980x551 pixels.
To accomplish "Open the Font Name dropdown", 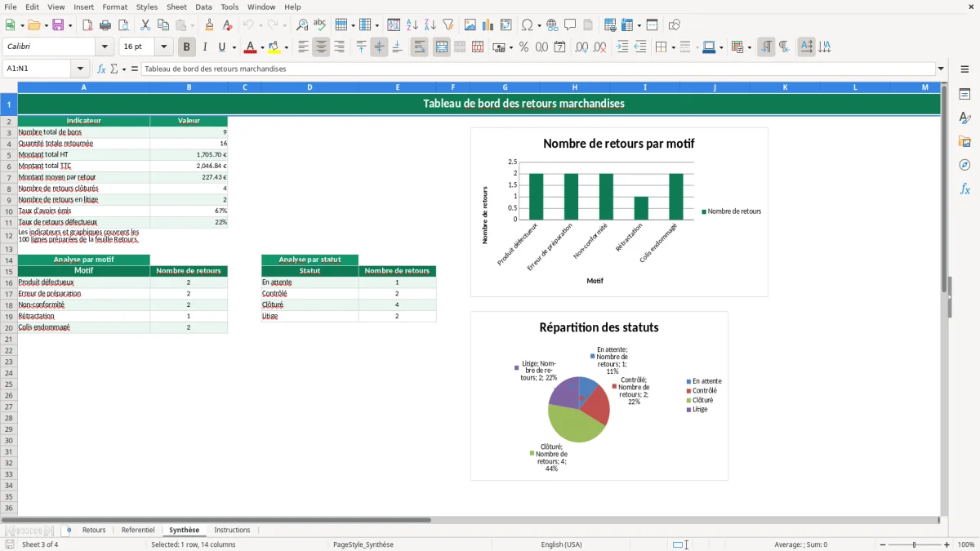I will click(105, 47).
